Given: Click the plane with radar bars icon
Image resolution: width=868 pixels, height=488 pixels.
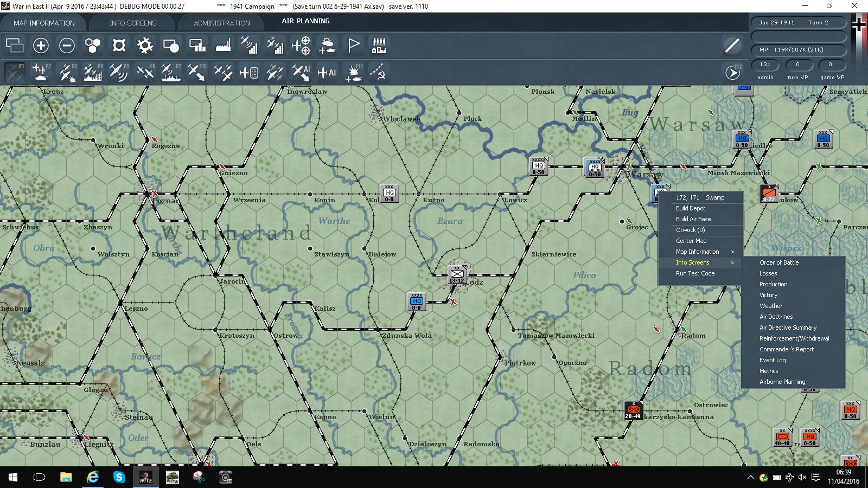Looking at the screenshot, I should [249, 46].
